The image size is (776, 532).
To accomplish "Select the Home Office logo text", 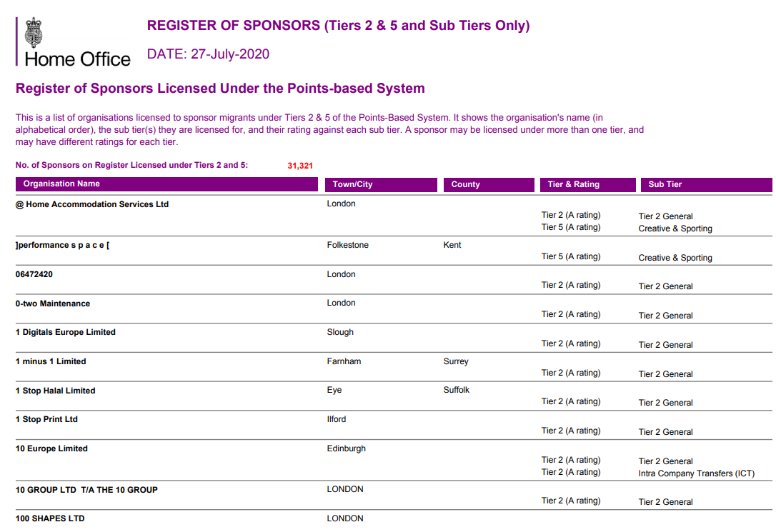I will 77,59.
